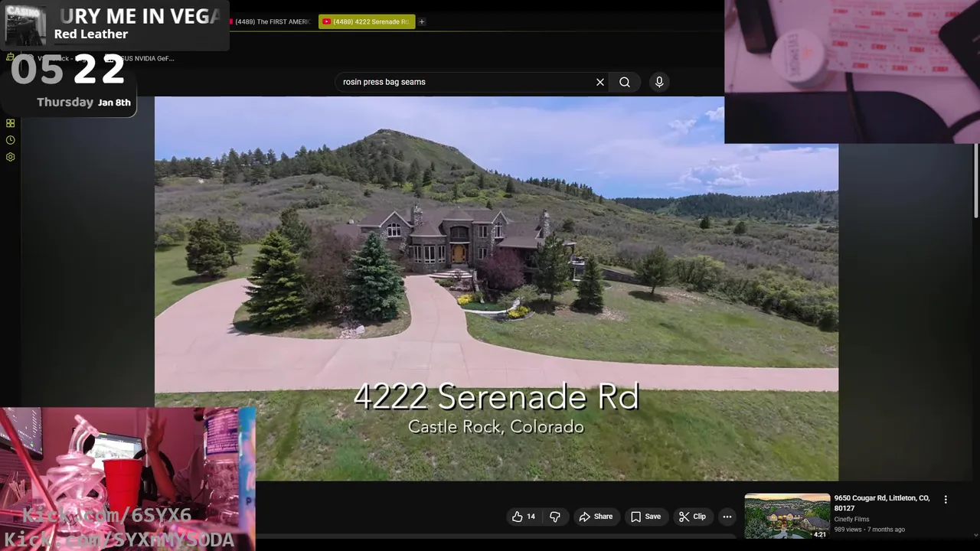Click the album art thumbnail in music widget

coord(26,25)
